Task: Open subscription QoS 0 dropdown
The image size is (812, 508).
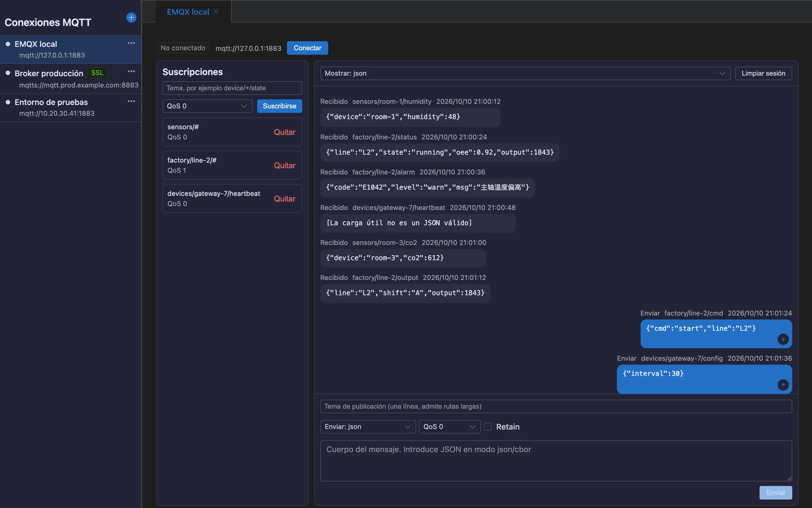Action: [x=207, y=106]
